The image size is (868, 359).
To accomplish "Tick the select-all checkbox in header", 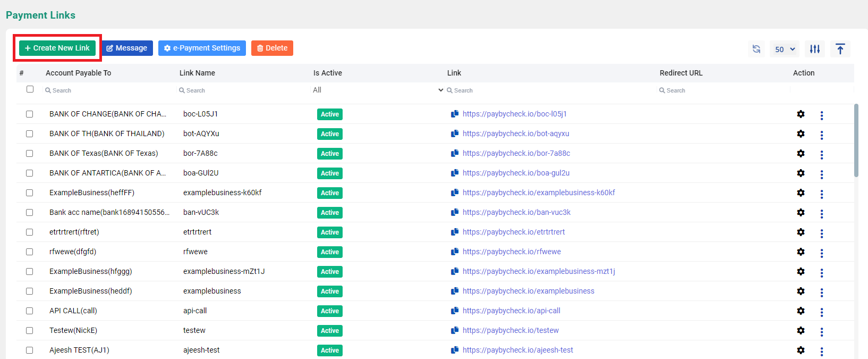I will tap(30, 89).
